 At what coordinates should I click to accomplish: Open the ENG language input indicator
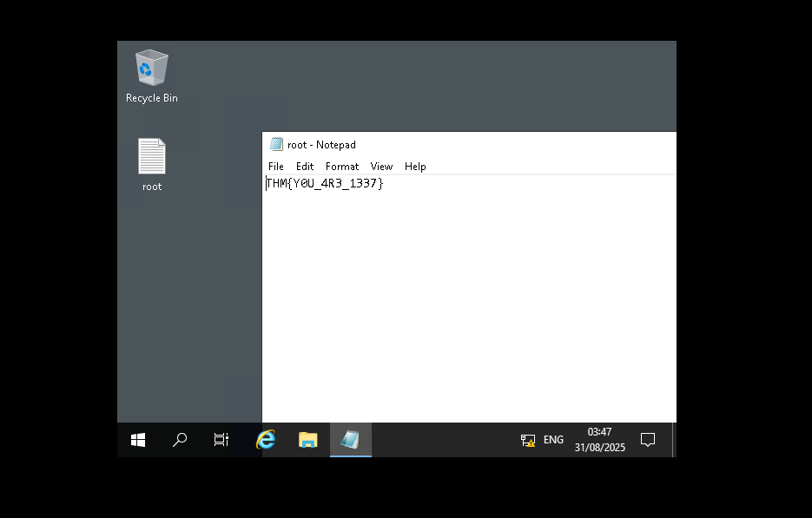click(553, 440)
